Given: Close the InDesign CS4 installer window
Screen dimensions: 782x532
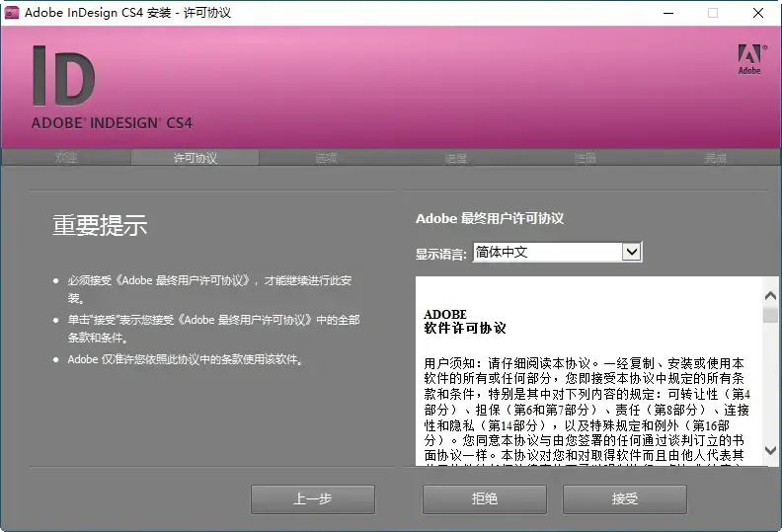Looking at the screenshot, I should coord(758,13).
